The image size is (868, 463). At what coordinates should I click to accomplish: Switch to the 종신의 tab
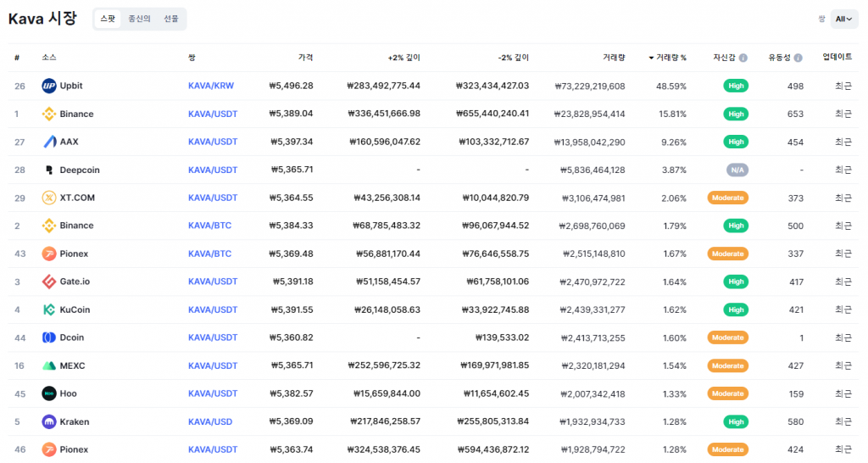pos(139,19)
